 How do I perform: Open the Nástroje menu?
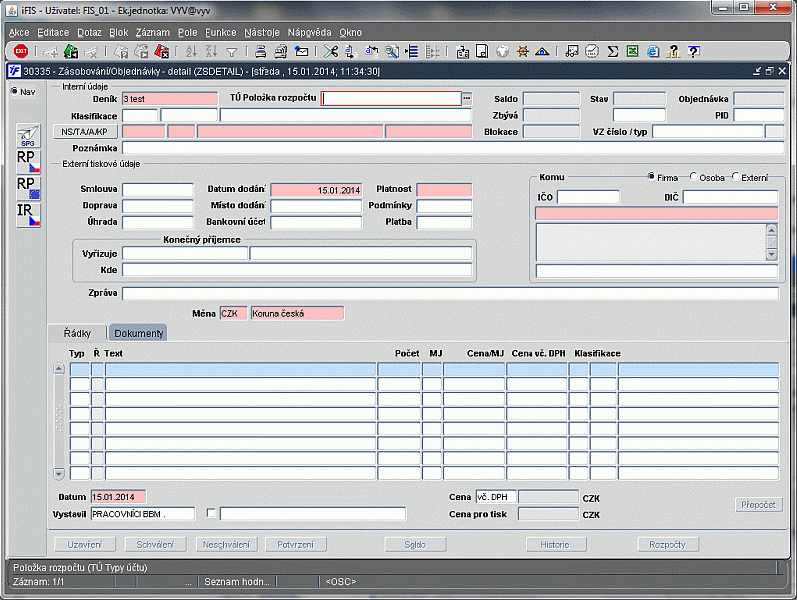tap(262, 33)
